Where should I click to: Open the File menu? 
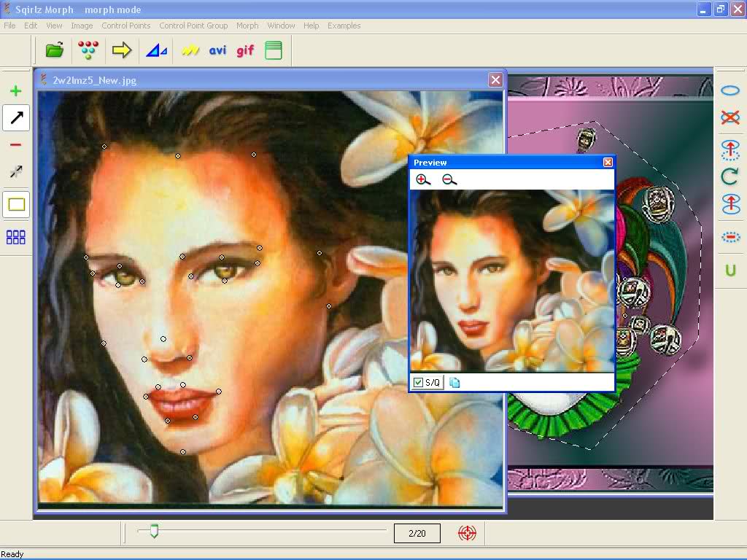(9, 26)
